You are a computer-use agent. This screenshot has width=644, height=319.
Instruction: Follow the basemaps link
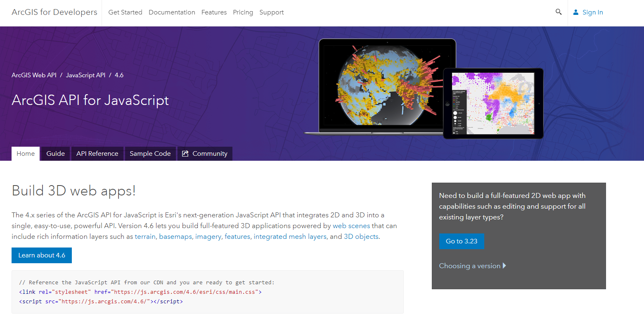175,237
